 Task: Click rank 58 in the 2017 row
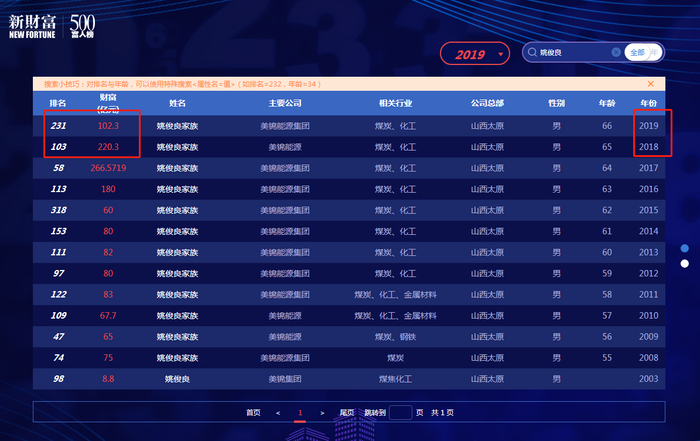(58, 168)
